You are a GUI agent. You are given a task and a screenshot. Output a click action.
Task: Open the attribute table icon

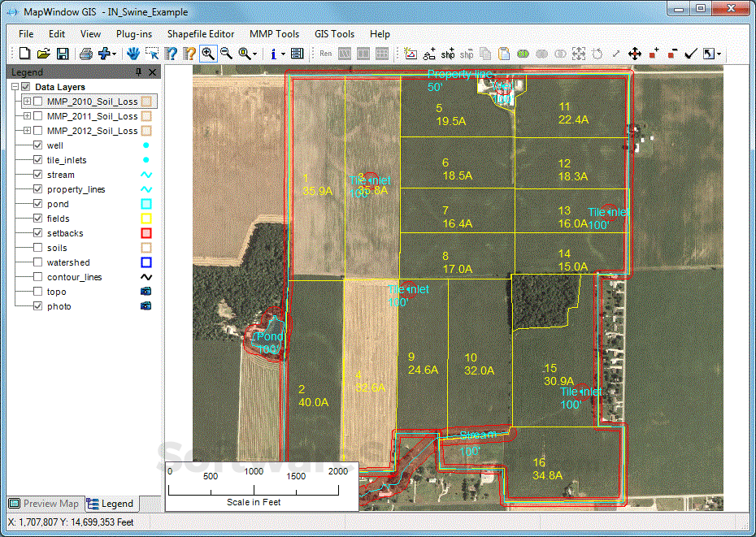point(297,53)
